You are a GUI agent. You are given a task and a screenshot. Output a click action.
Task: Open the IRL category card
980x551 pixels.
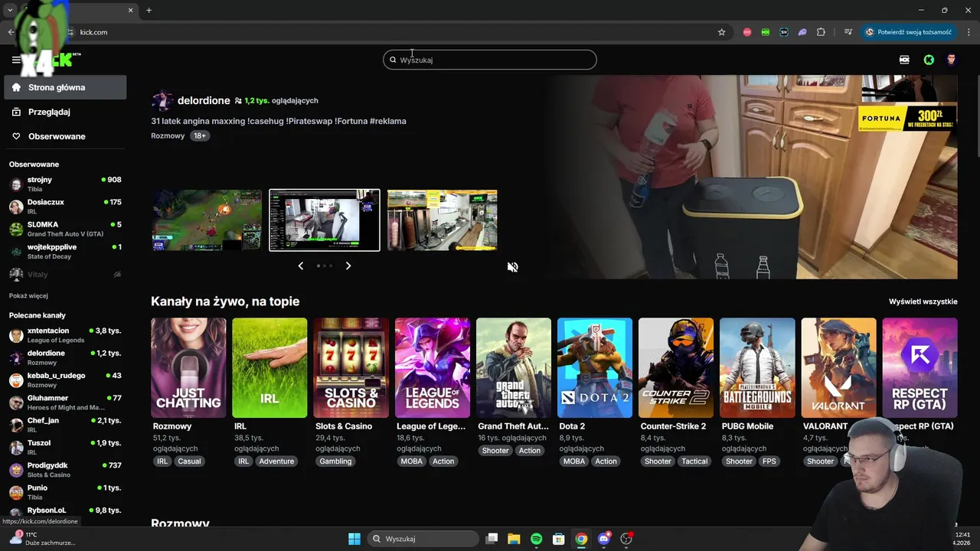pos(269,367)
